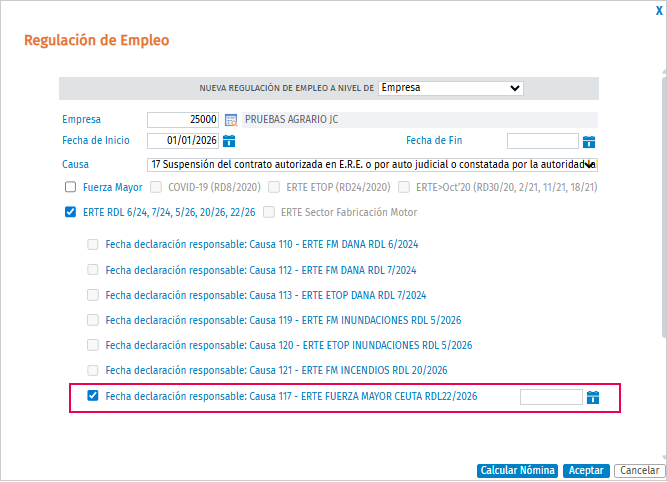The image size is (667, 482).
Task: Open the Empresa lookup search icon
Action: (x=231, y=120)
